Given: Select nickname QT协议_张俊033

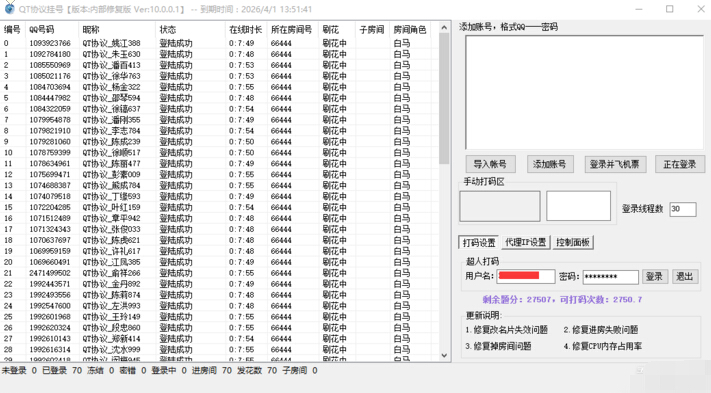Looking at the screenshot, I should tap(112, 229).
